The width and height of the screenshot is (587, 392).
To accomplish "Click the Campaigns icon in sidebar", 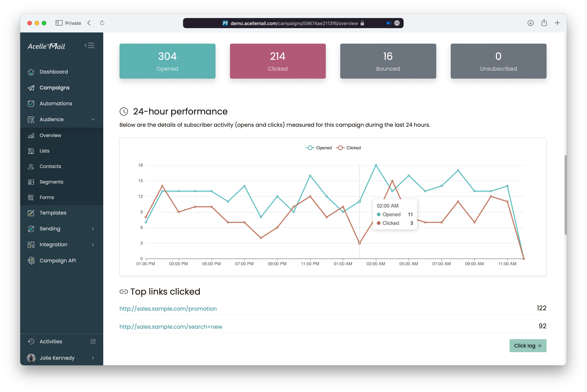I will 31,87.
